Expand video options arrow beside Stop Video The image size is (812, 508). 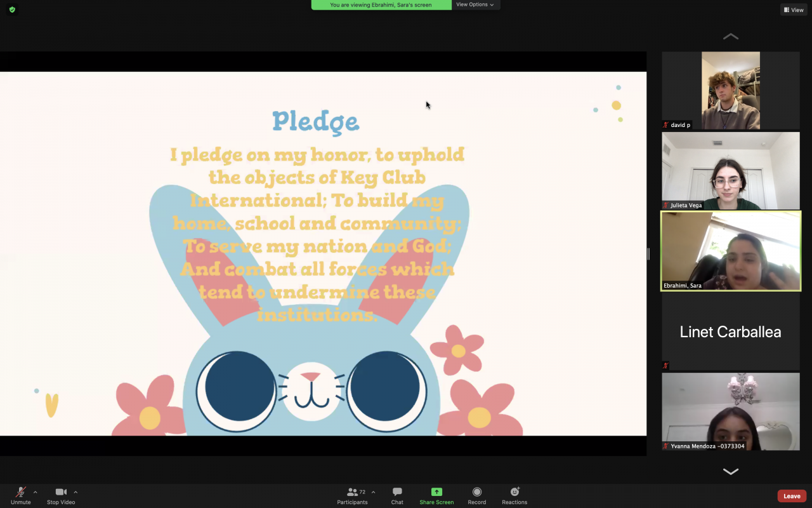(75, 492)
